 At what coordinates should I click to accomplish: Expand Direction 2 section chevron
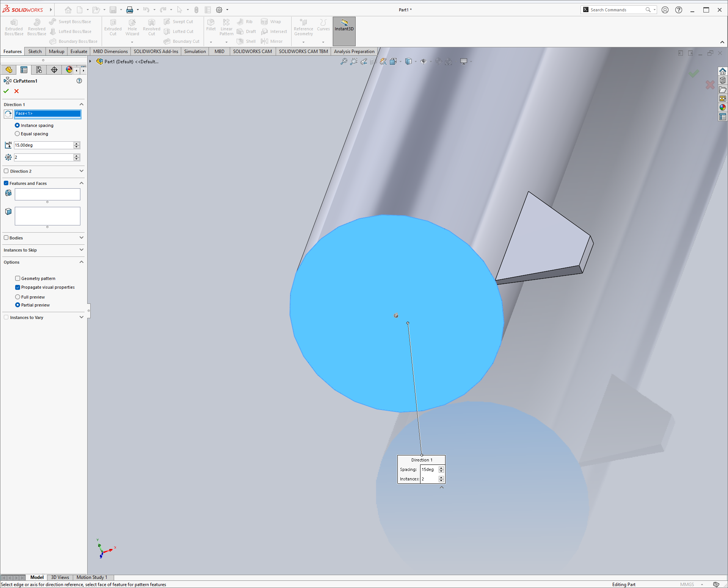[81, 171]
